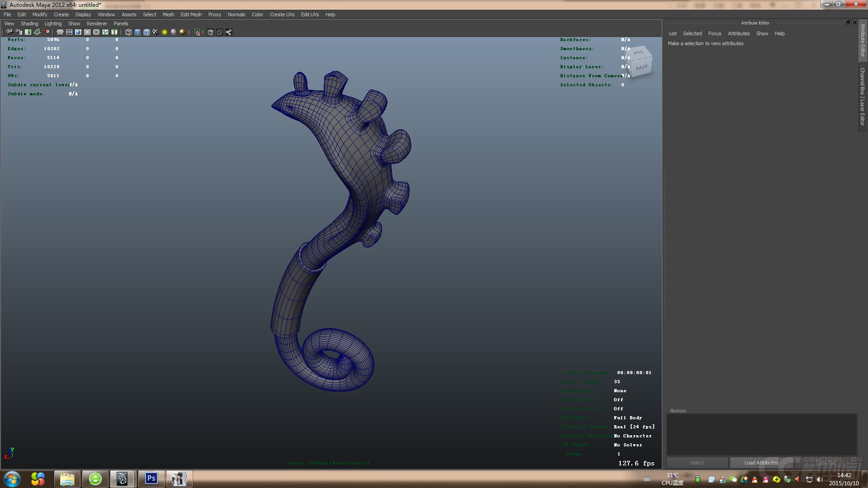Click the Bookmarks icon in panel toolbar
The width and height of the screenshot is (868, 488).
[28, 32]
